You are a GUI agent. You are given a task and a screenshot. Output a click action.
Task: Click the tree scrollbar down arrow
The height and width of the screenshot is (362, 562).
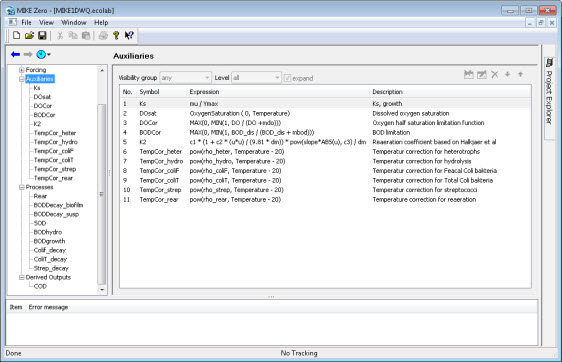point(102,289)
